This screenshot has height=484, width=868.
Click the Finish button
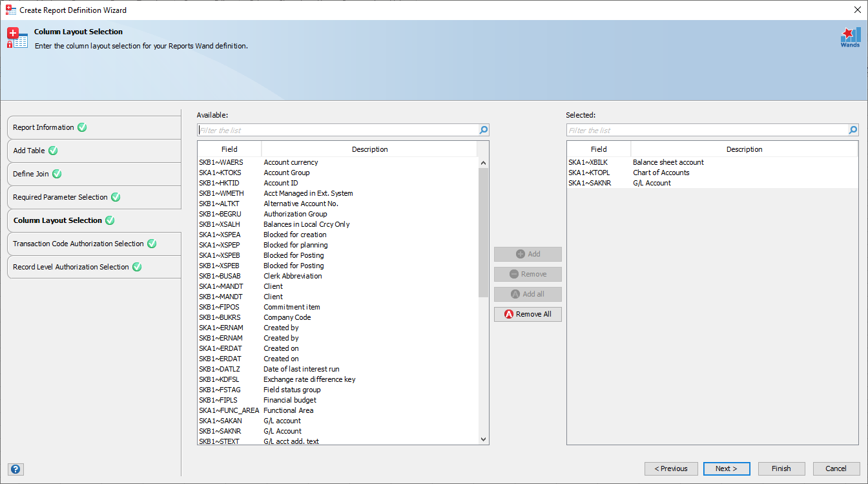tap(781, 468)
